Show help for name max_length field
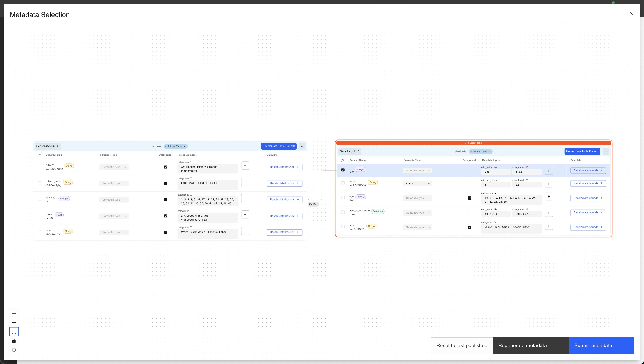The height and width of the screenshot is (364, 644). click(527, 180)
